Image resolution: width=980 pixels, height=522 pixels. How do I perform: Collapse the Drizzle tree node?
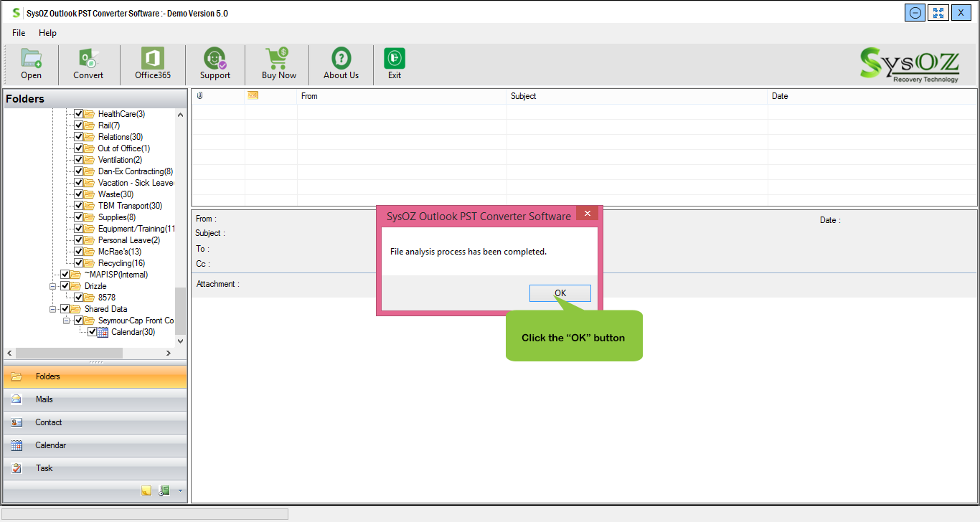pos(53,286)
